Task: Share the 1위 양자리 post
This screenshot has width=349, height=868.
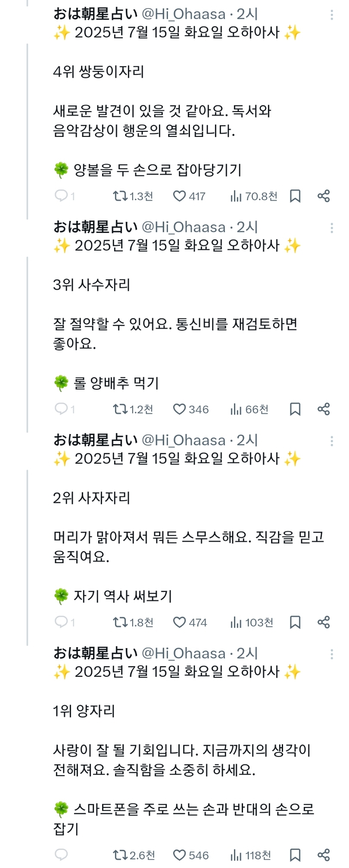Action: point(324,855)
